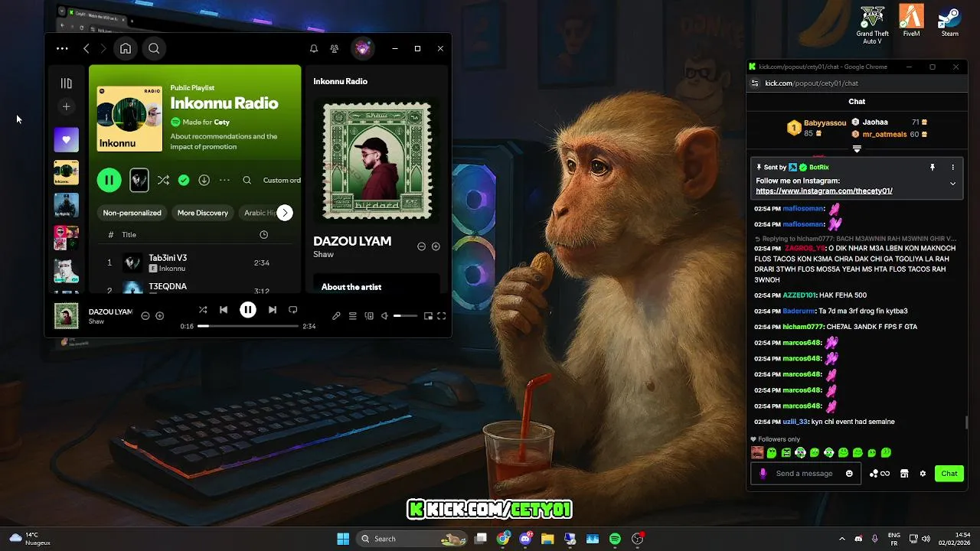Expand Your Library in Spotify sidebar

66,83
